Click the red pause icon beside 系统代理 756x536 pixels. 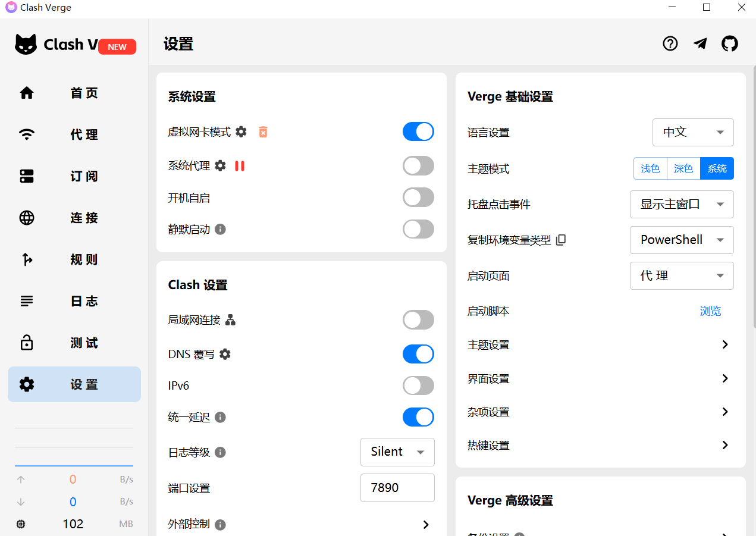240,165
